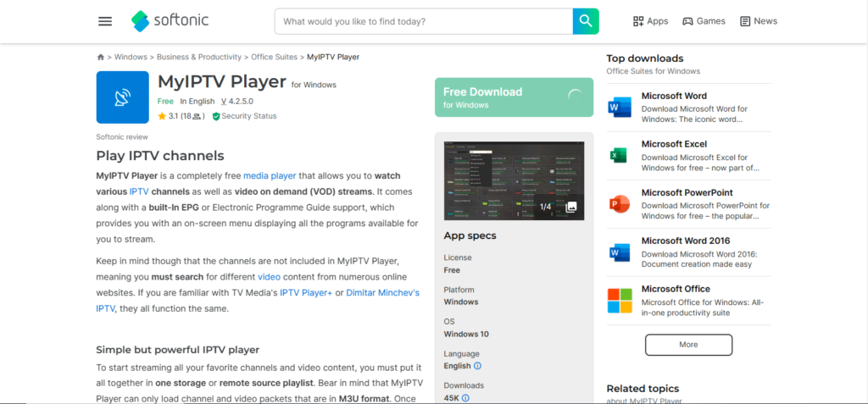Click the Microsoft Excel icon
The height and width of the screenshot is (404, 868).
(x=620, y=156)
